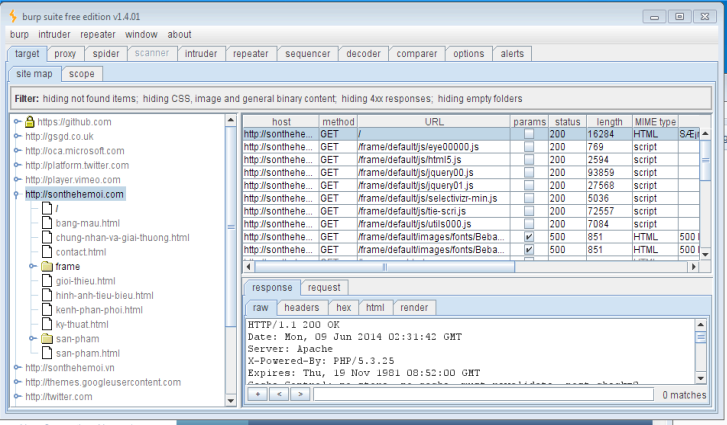Image resolution: width=727 pixels, height=425 pixels.
Task: Click the page icon of hinh-anh-tieu-bieu.html
Action: coord(47,295)
